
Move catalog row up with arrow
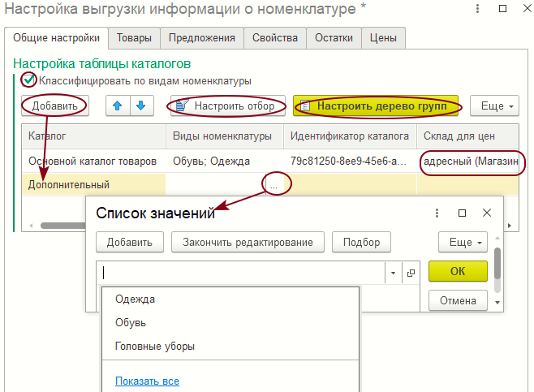pyautogui.click(x=118, y=106)
